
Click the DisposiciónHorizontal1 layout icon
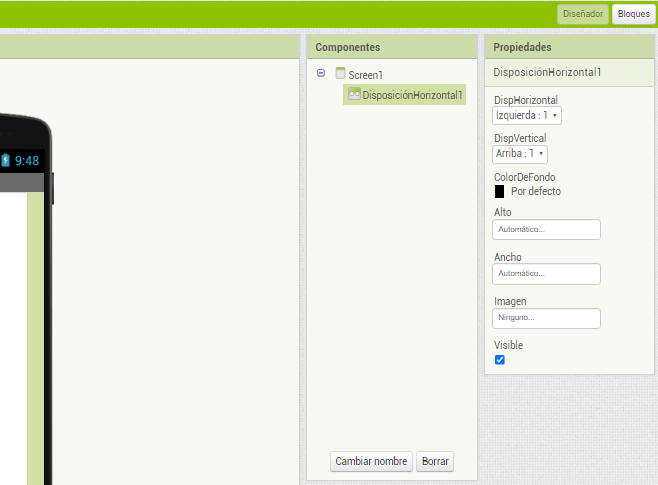pos(355,94)
